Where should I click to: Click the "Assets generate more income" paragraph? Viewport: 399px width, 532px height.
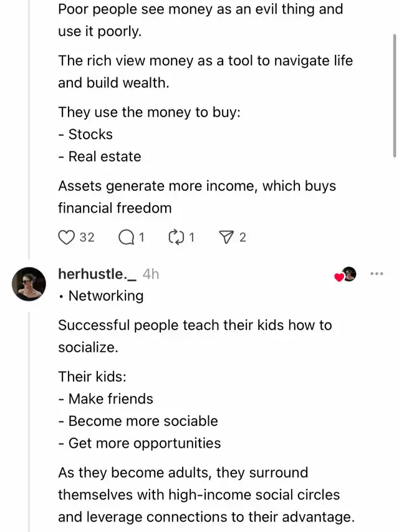point(196,197)
